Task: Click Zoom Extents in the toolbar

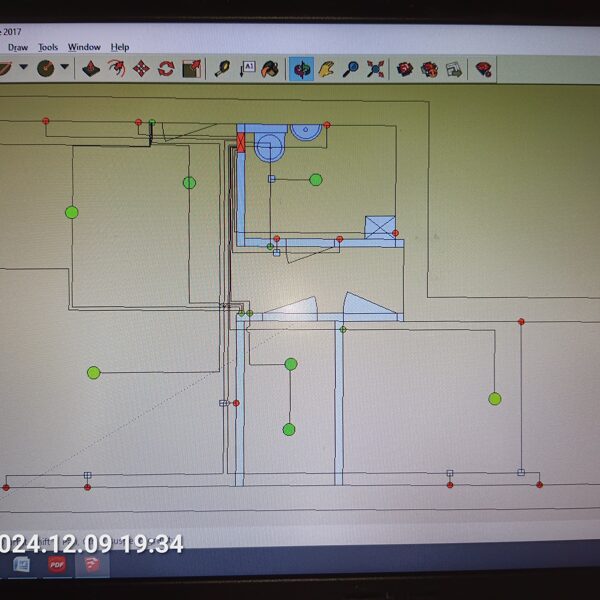Action: 376,68
